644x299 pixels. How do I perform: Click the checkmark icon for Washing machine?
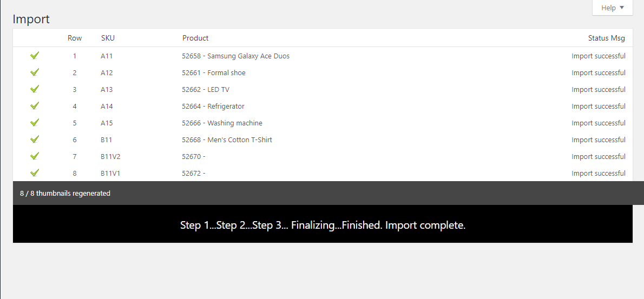(x=35, y=123)
